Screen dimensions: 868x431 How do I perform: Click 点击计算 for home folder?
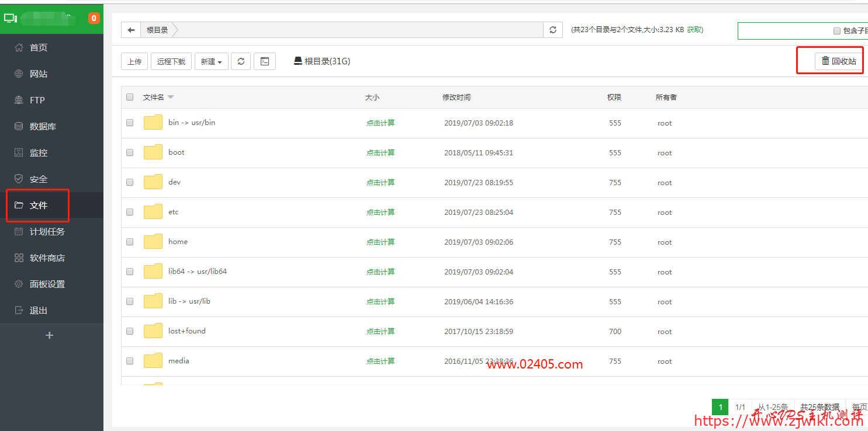(381, 242)
